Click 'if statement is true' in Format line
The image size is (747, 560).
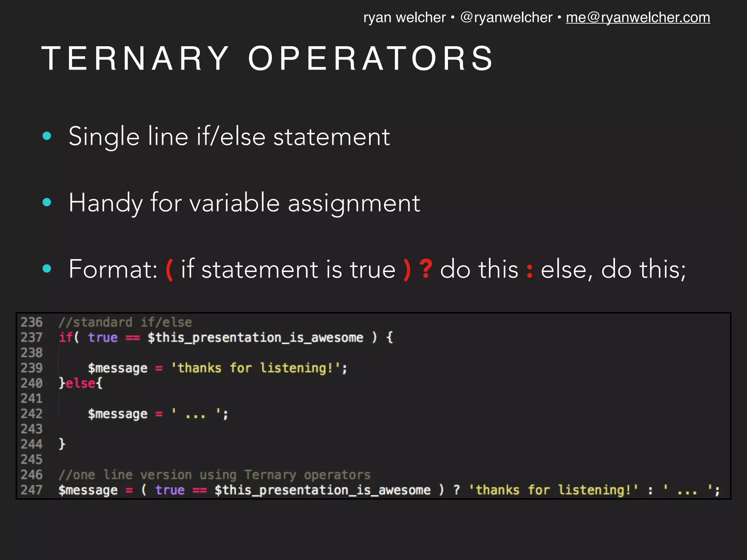pyautogui.click(x=288, y=269)
